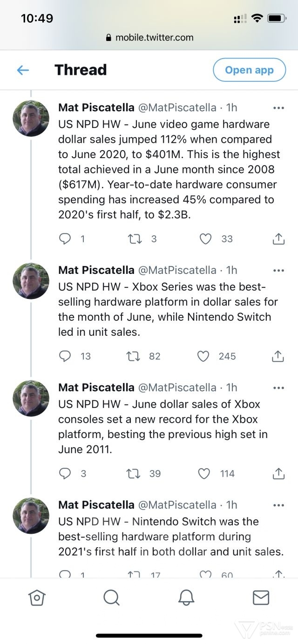Like the Xbox Series best-selling tweet
298x644 pixels.
coord(203,356)
